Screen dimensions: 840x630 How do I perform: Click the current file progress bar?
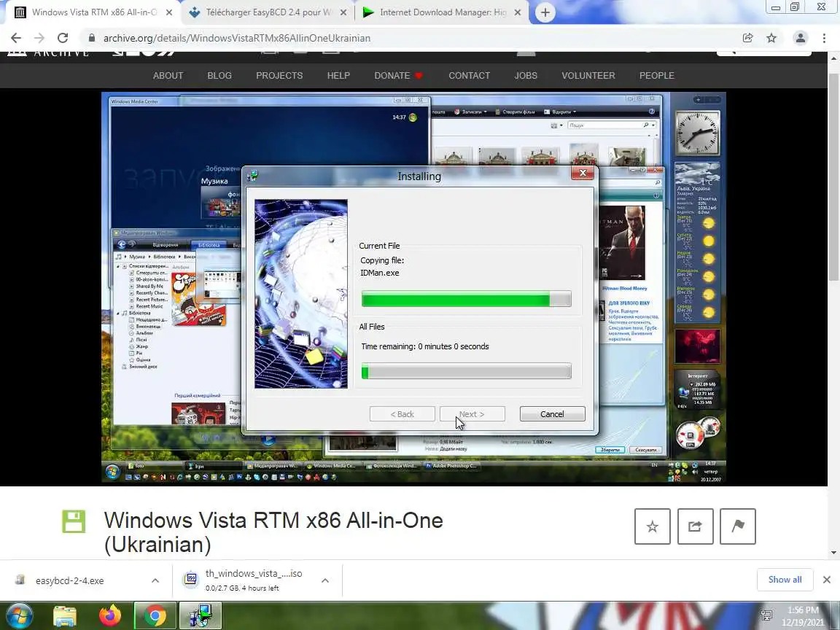(466, 299)
